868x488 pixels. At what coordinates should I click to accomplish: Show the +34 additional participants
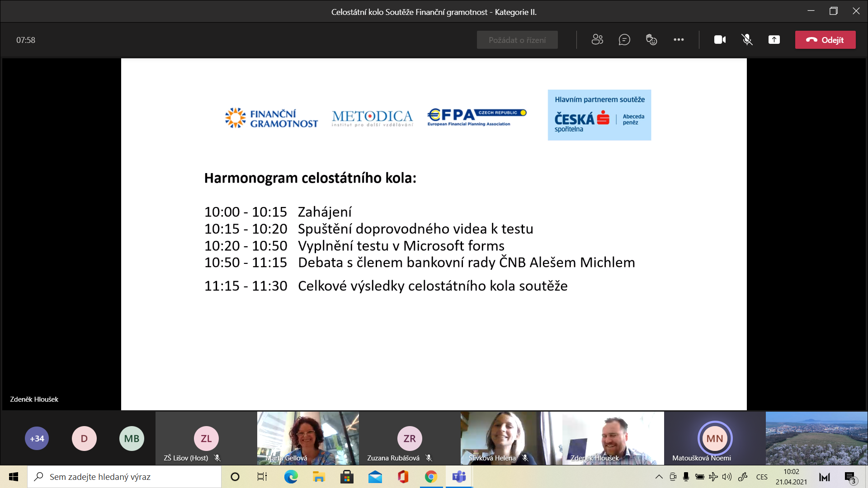37,438
